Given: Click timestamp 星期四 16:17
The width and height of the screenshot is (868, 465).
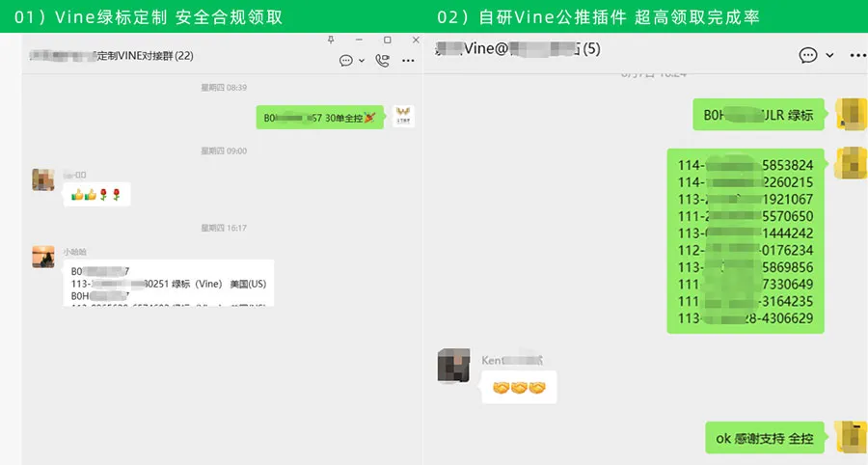Looking at the screenshot, I should coord(224,228).
